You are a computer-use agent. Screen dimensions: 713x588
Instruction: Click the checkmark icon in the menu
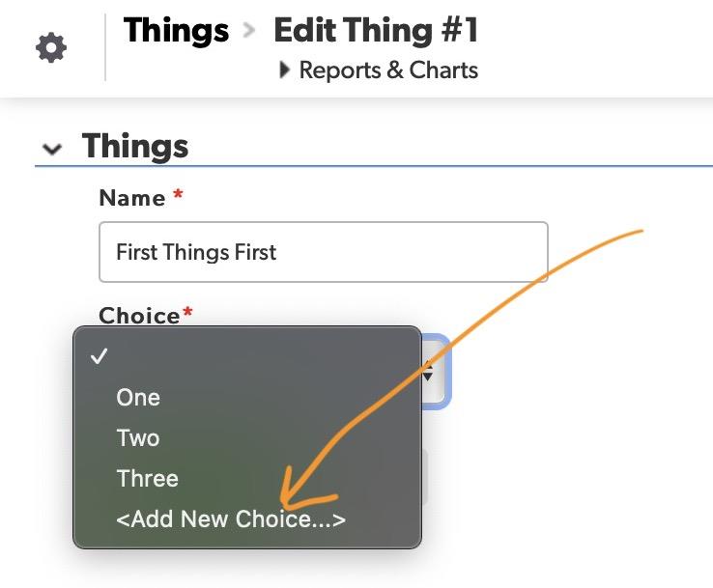click(x=98, y=356)
